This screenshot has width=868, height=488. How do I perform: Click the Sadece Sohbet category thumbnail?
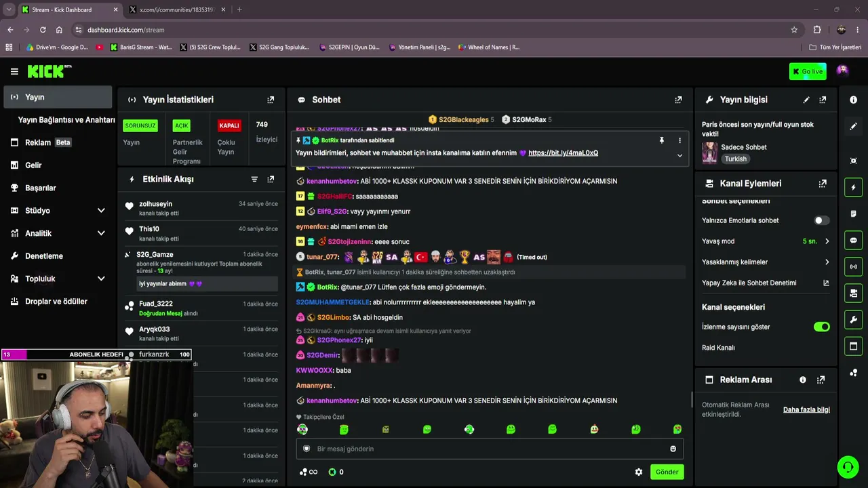tap(709, 152)
